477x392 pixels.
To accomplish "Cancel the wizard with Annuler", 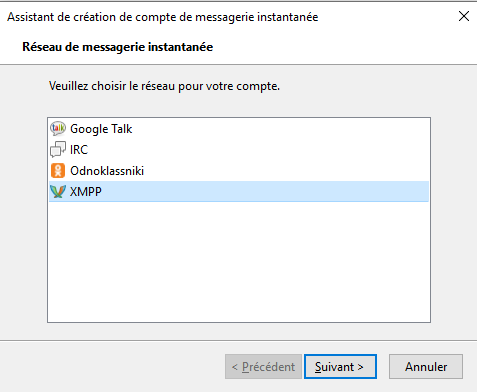I will click(426, 367).
